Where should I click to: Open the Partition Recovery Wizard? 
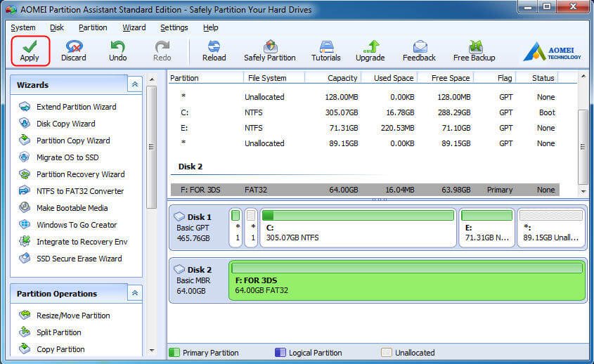pyautogui.click(x=72, y=174)
